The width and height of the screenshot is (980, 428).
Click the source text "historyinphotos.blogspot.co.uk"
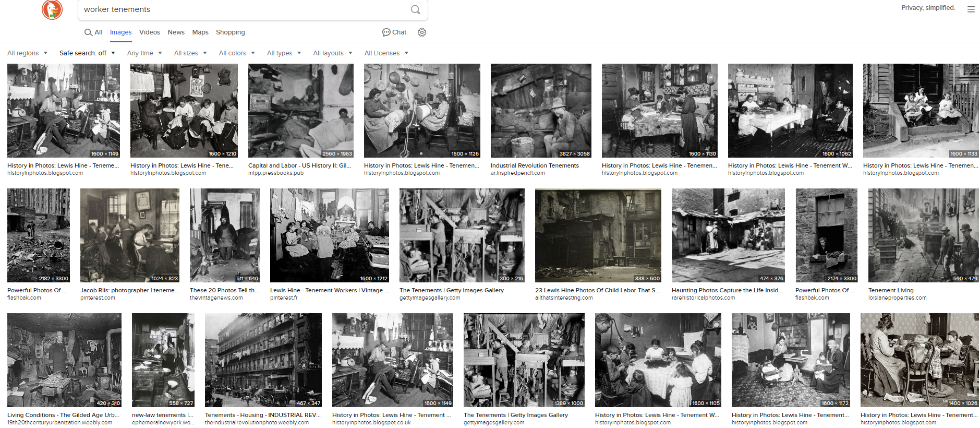[x=371, y=423]
